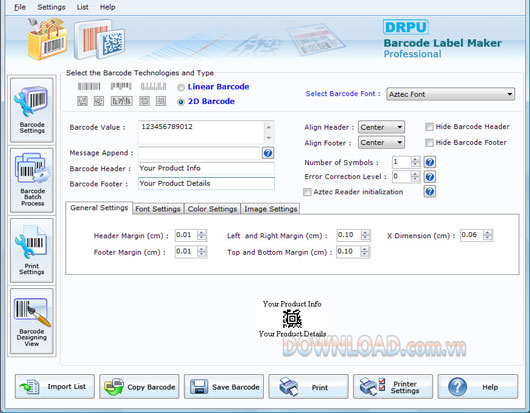Click the Message Append input field
This screenshot has height=413, width=530.
[199, 153]
